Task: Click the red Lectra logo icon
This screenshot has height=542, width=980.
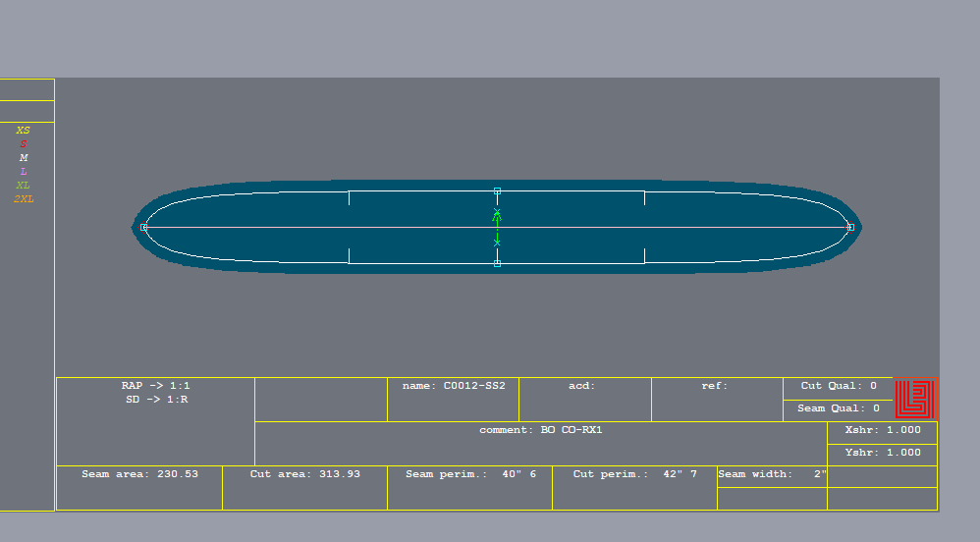Action: click(915, 399)
